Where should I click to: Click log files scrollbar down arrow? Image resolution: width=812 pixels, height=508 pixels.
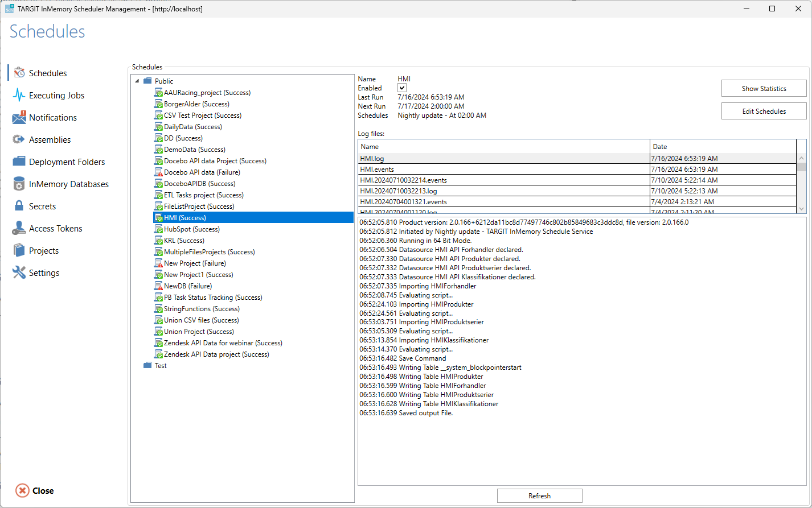pyautogui.click(x=802, y=209)
